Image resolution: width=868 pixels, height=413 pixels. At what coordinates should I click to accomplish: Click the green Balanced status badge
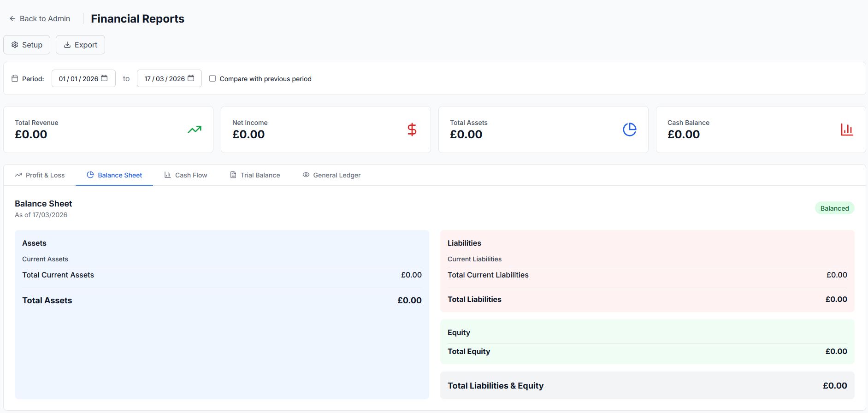[834, 208]
